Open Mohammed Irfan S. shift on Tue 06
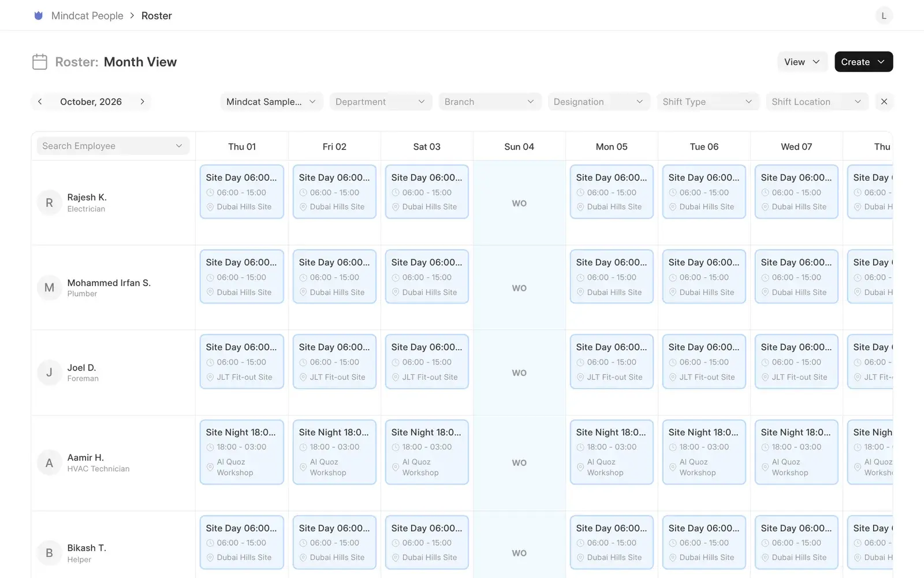The width and height of the screenshot is (924, 578). [x=704, y=276]
